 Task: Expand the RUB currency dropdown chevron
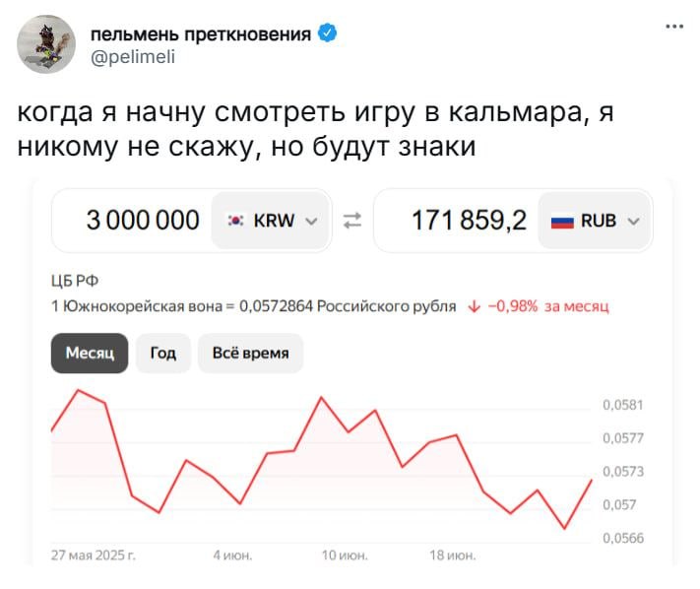pyautogui.click(x=633, y=221)
